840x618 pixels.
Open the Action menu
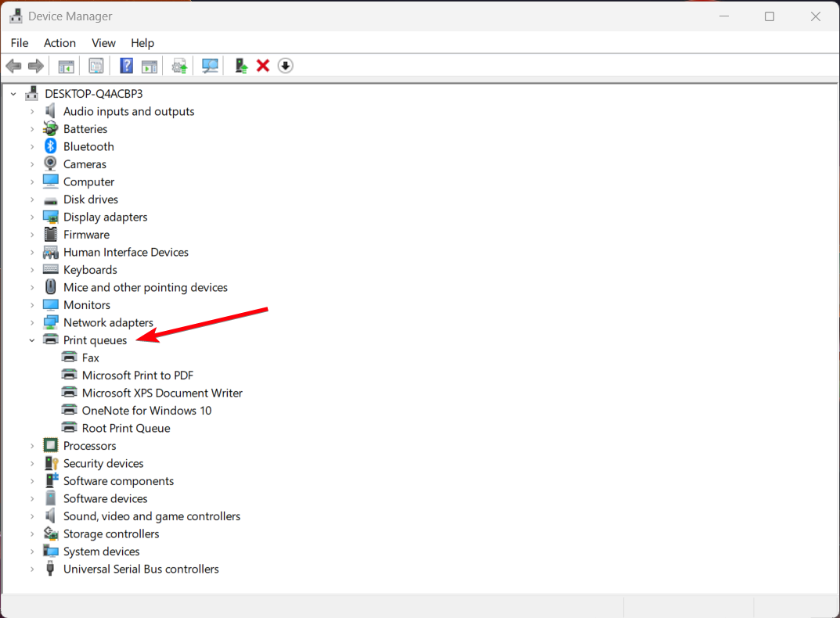click(x=59, y=43)
